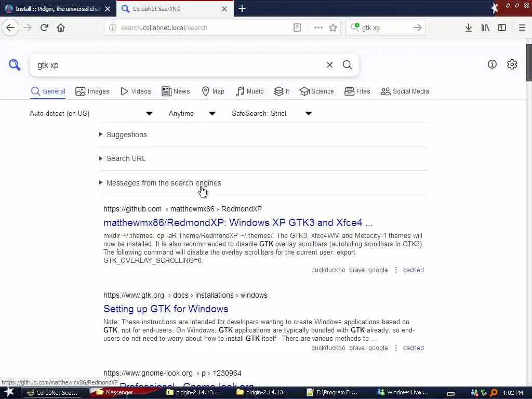Viewport: 532px width, 399px height.
Task: Open more options for GTK Windows result
Action: pos(395,348)
